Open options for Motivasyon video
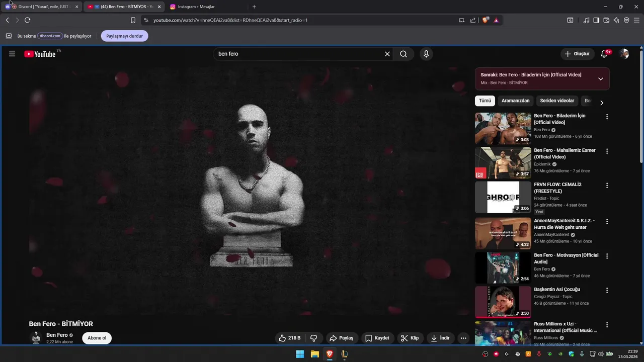The image size is (644, 362). click(607, 256)
